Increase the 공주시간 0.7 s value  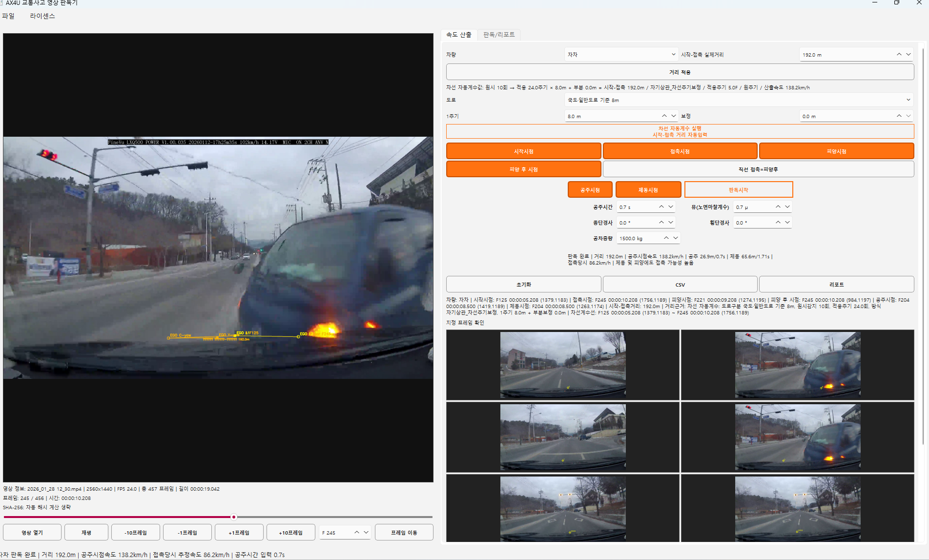661,207
